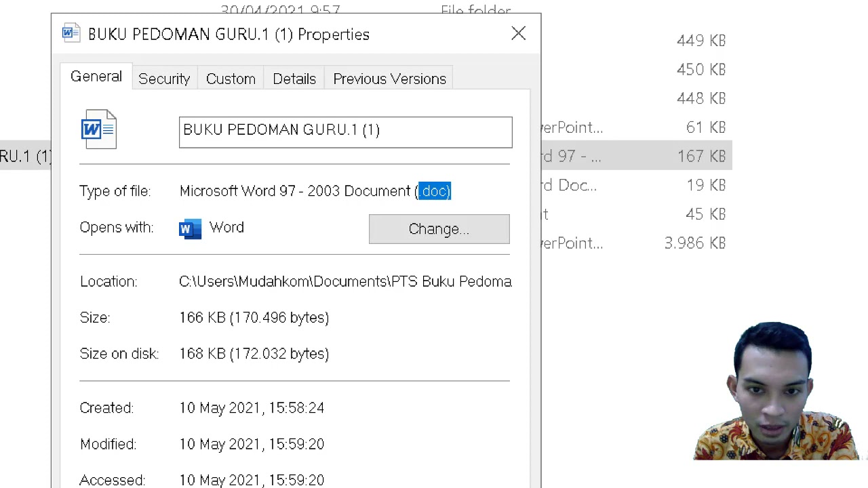Screen dimensions: 868x488
Task: Click the Word document icon beside filename field
Action: pyautogui.click(x=99, y=129)
